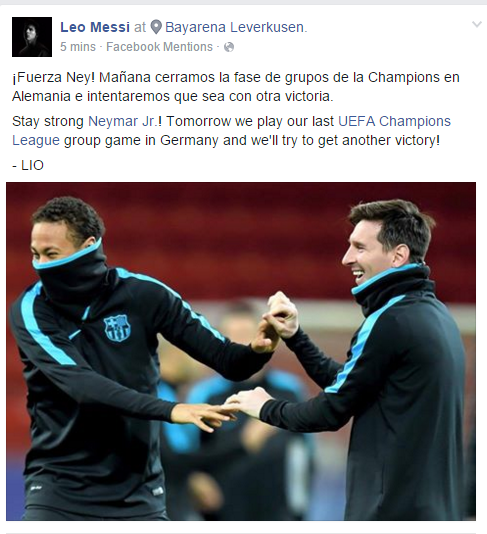Image resolution: width=487 pixels, height=534 pixels.
Task: Open the UEFA Champions tagged link
Action: [x=394, y=121]
